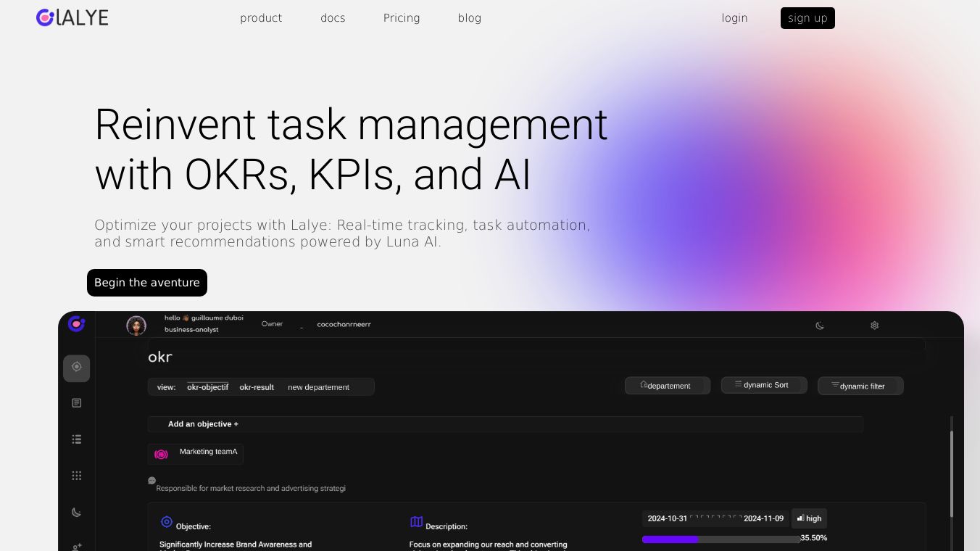The width and height of the screenshot is (980, 551).
Task: Click the cocochanrneerr name text
Action: 344,325
